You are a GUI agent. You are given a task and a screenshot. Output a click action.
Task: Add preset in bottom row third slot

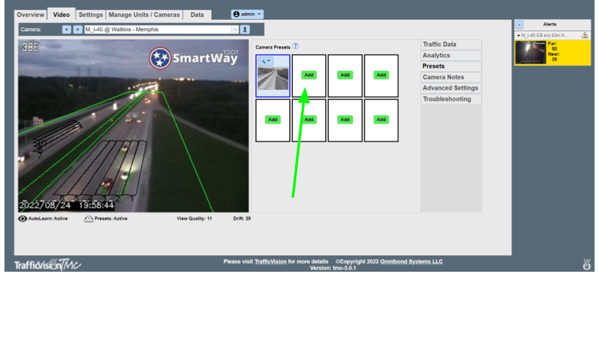pos(345,120)
